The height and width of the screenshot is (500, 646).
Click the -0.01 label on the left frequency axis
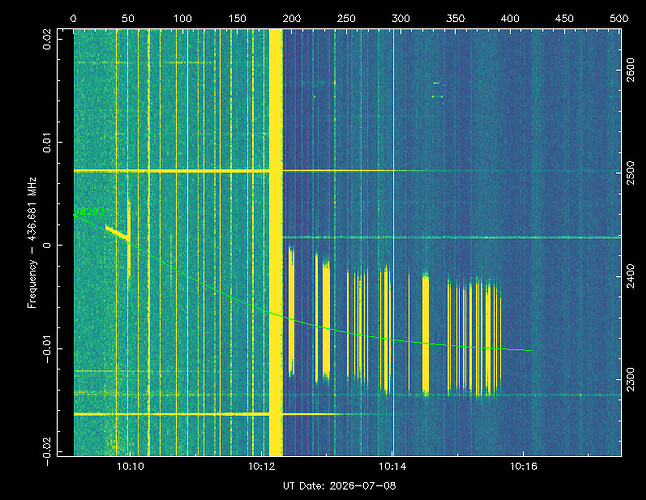pos(47,348)
